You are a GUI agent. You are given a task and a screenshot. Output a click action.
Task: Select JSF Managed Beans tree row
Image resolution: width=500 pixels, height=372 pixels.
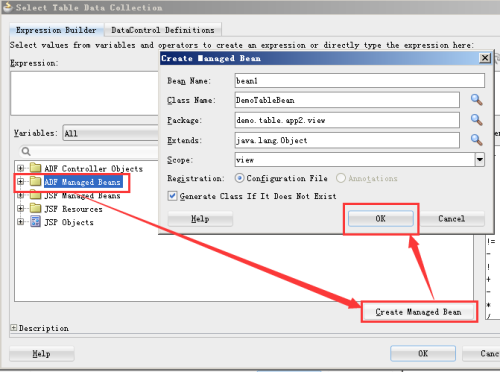pyautogui.click(x=82, y=195)
